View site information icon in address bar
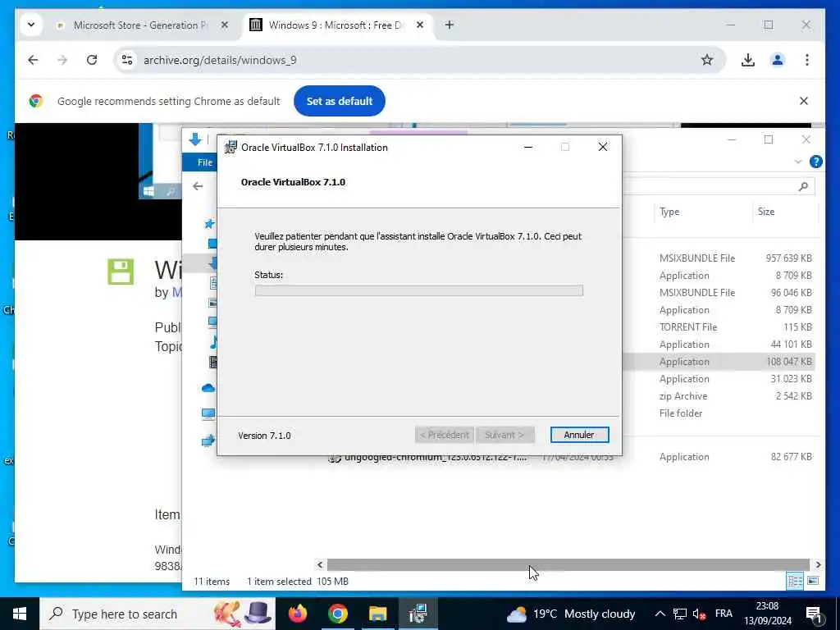The height and width of the screenshot is (630, 840). [x=127, y=60]
